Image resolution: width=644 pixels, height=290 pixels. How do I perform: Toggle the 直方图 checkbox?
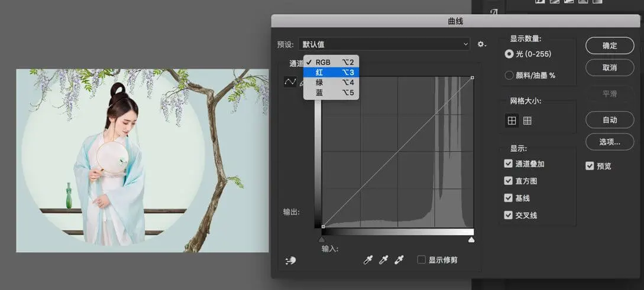tap(508, 181)
